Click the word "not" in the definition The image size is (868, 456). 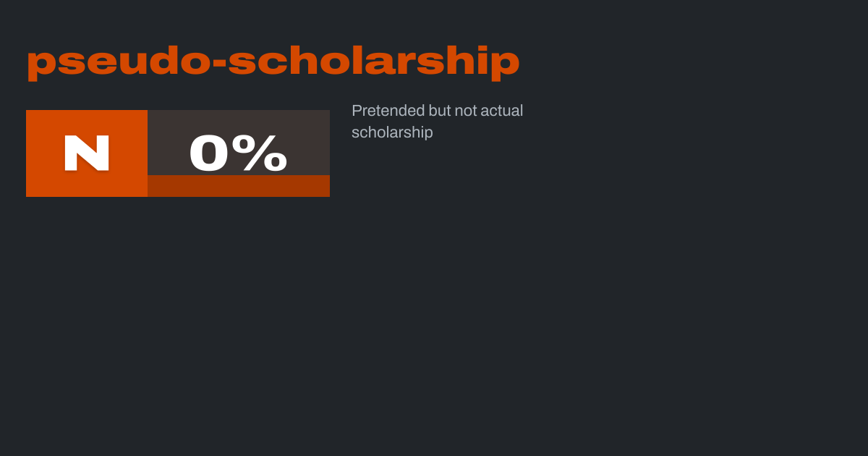(x=466, y=111)
